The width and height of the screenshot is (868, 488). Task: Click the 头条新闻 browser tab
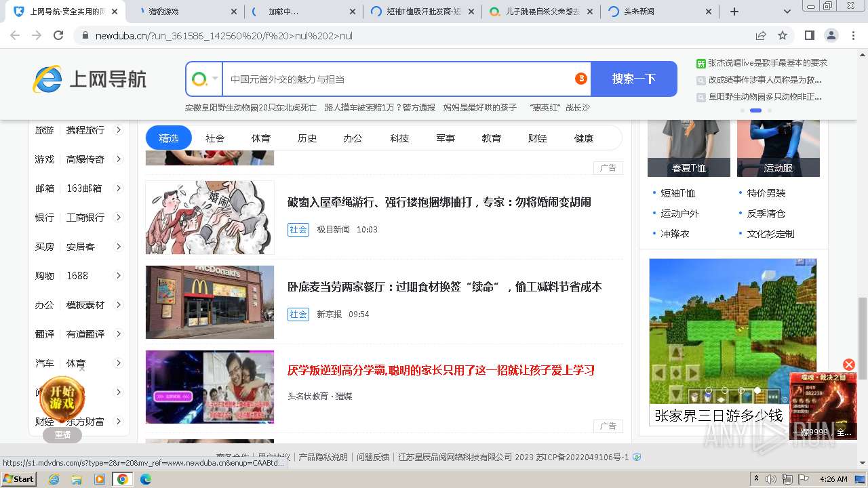coord(661,12)
